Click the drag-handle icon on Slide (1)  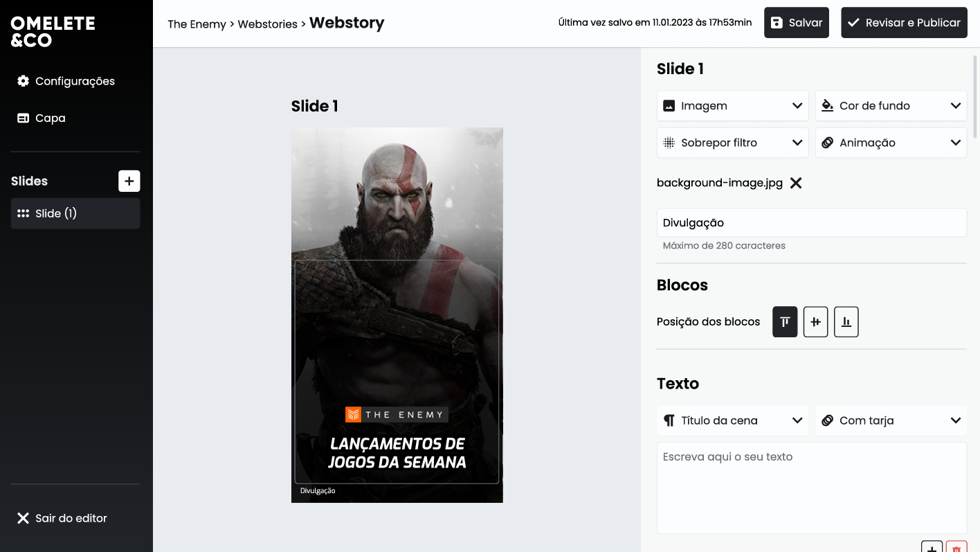tap(23, 213)
